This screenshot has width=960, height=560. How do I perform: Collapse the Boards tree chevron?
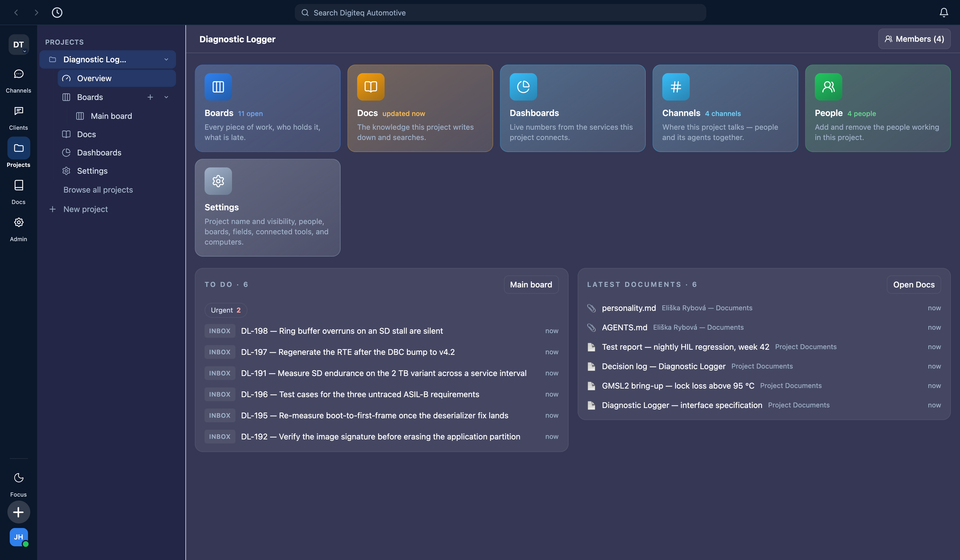166,97
